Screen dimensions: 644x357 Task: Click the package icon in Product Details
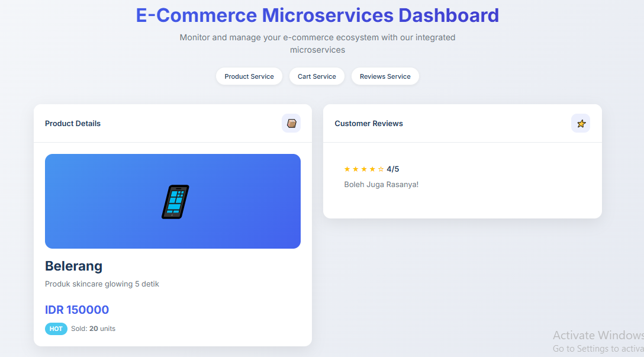[x=291, y=123]
